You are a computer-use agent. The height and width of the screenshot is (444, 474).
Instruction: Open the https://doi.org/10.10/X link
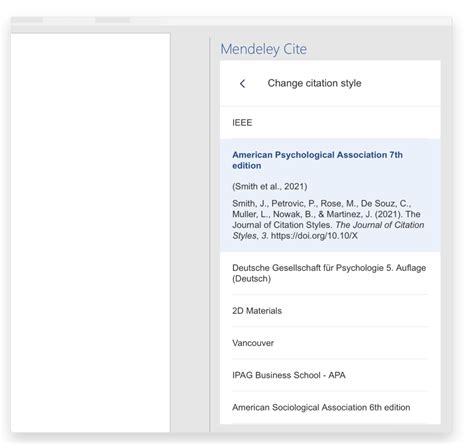tap(314, 236)
